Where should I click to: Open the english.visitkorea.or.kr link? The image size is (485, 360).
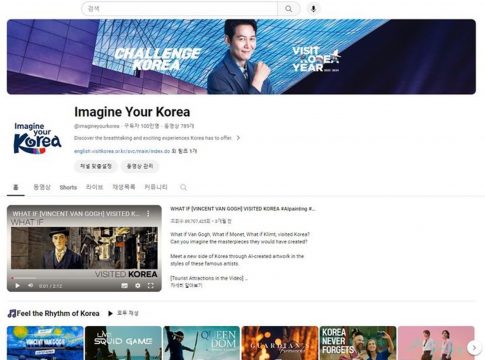tap(122, 151)
